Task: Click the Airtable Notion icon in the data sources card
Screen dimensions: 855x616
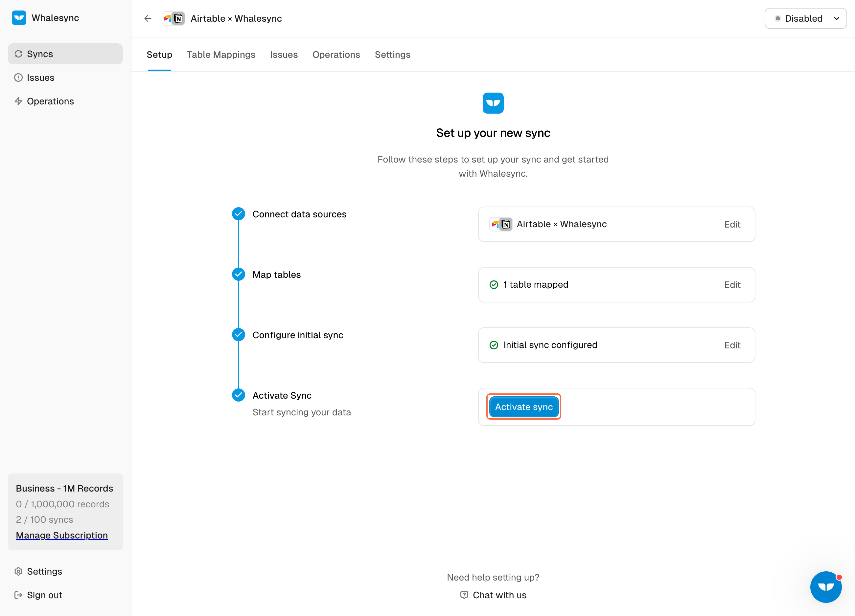Action: point(501,225)
